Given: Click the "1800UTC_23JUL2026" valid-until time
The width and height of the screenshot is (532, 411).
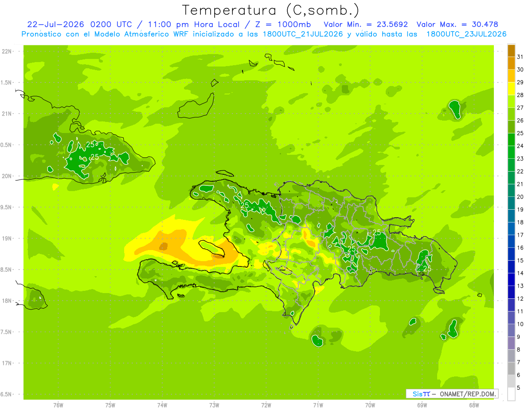Looking at the screenshot, I should [466, 34].
